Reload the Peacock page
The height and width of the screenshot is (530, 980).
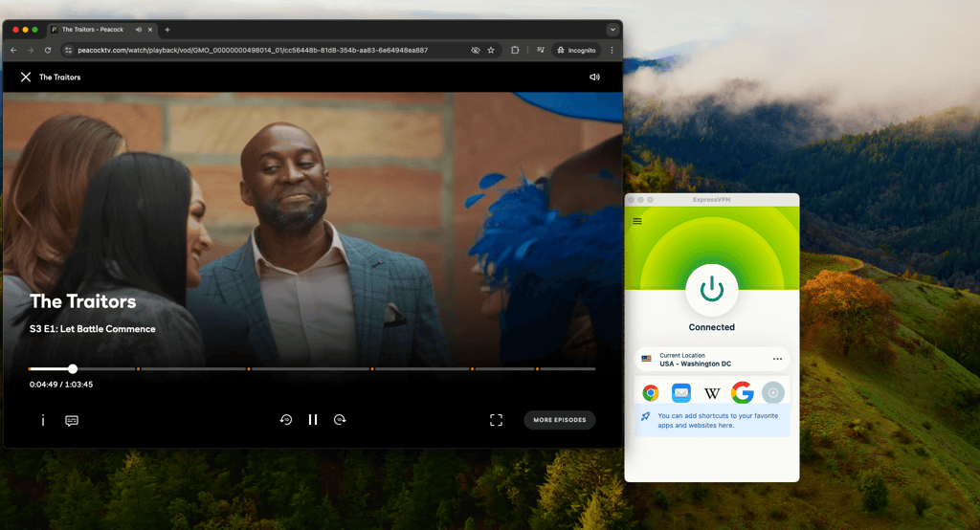[48, 50]
